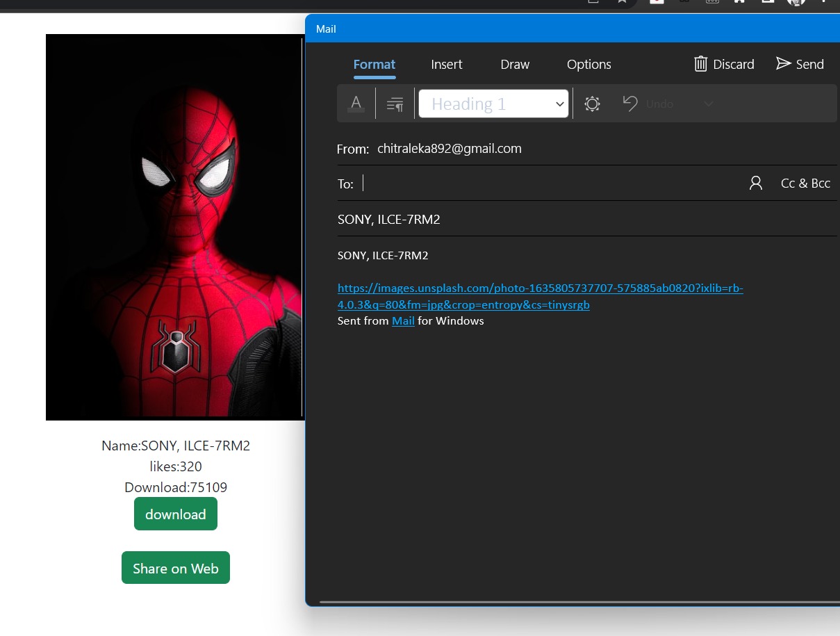The height and width of the screenshot is (636, 840).
Task: Click the Download:75109 text
Action: 176,487
